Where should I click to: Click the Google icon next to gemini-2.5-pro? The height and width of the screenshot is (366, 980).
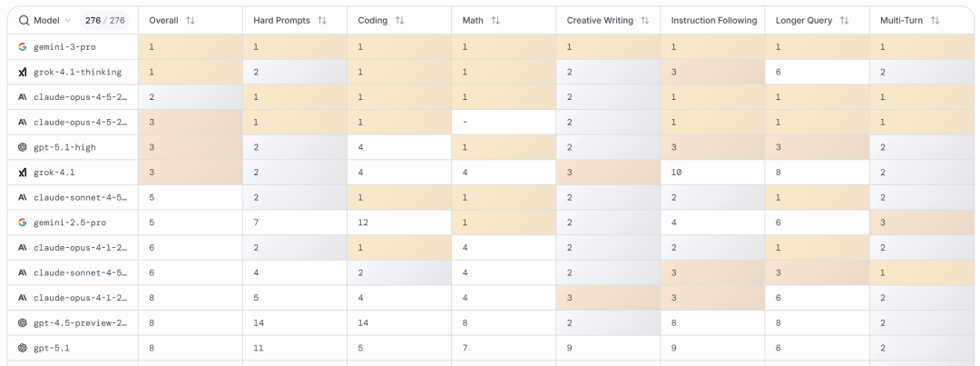[23, 222]
